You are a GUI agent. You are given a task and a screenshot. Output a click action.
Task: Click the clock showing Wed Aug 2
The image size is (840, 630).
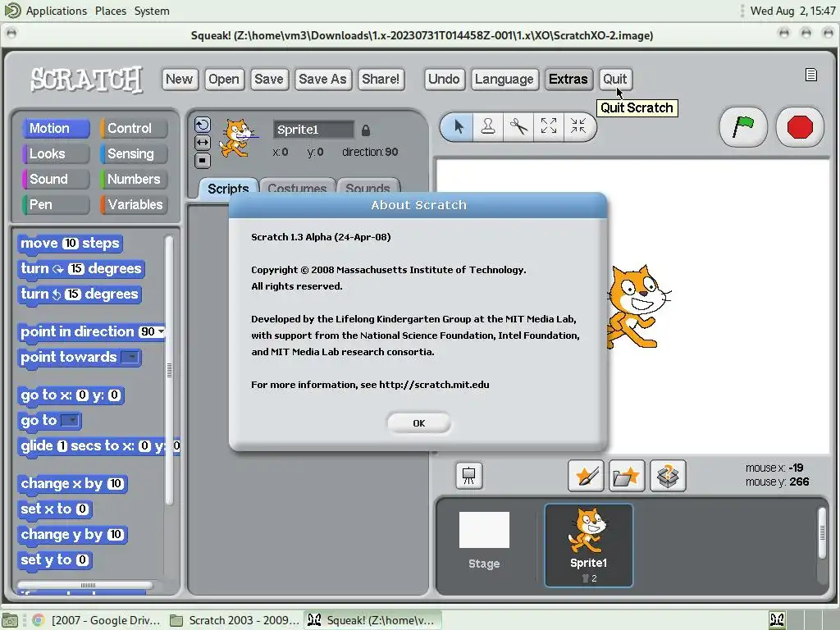coord(792,11)
